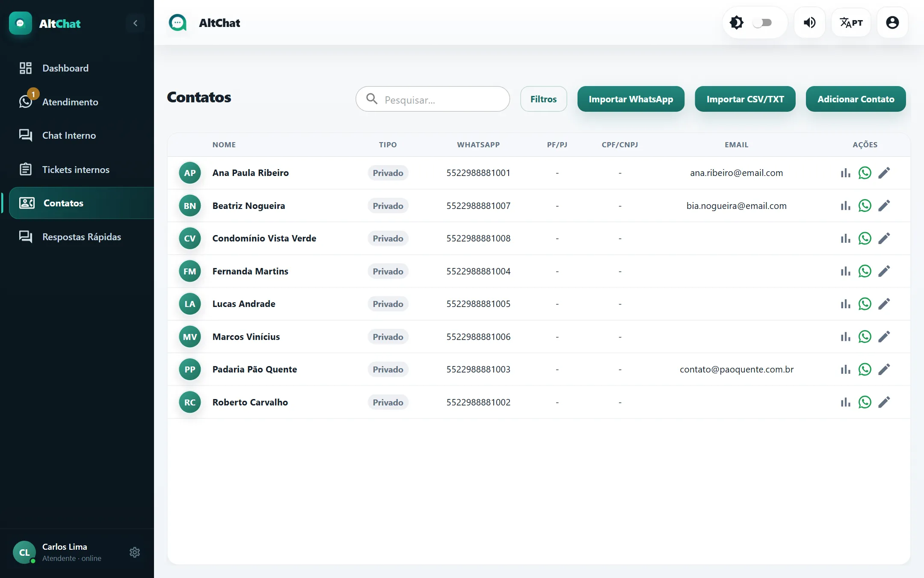View statistics for Beatriz Nogueira
Image resolution: width=924 pixels, height=578 pixels.
click(x=845, y=206)
